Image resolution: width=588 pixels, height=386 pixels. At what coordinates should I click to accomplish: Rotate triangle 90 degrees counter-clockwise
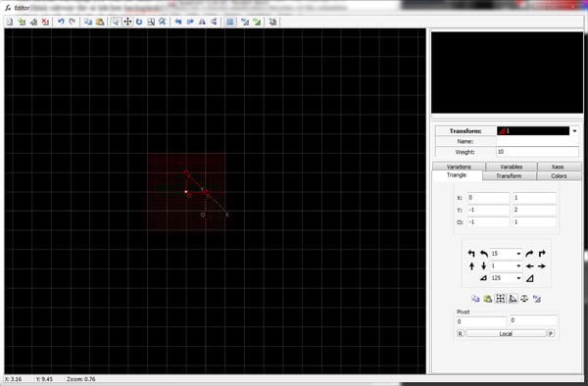tap(471, 254)
